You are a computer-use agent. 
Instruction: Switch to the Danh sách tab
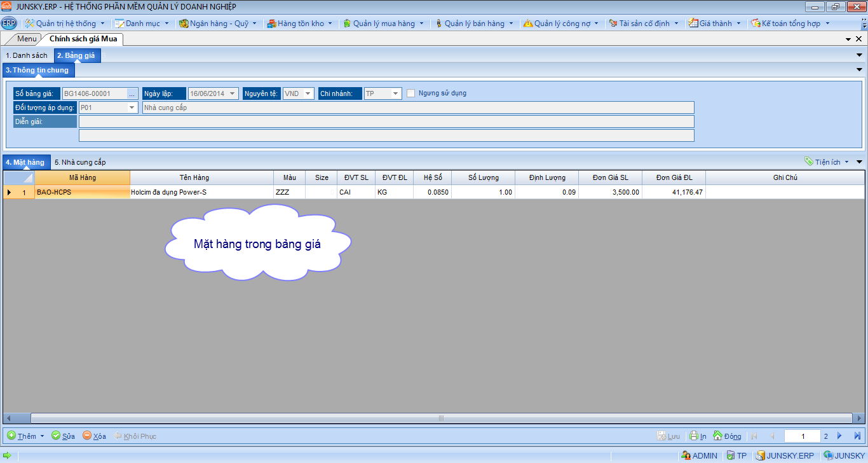[x=27, y=55]
